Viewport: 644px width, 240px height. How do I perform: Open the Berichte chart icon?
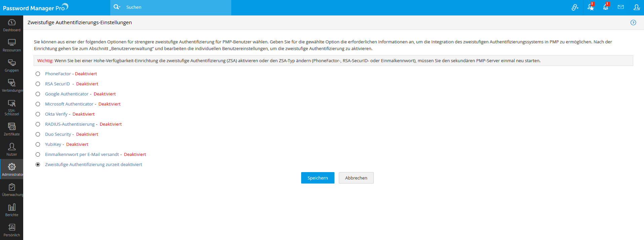click(x=12, y=207)
